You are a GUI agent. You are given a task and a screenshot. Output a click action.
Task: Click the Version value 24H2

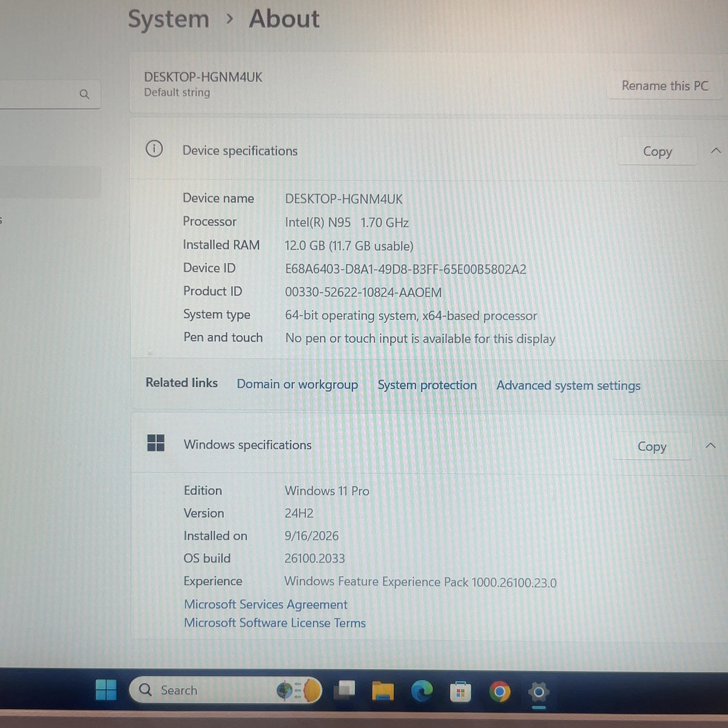pos(299,513)
